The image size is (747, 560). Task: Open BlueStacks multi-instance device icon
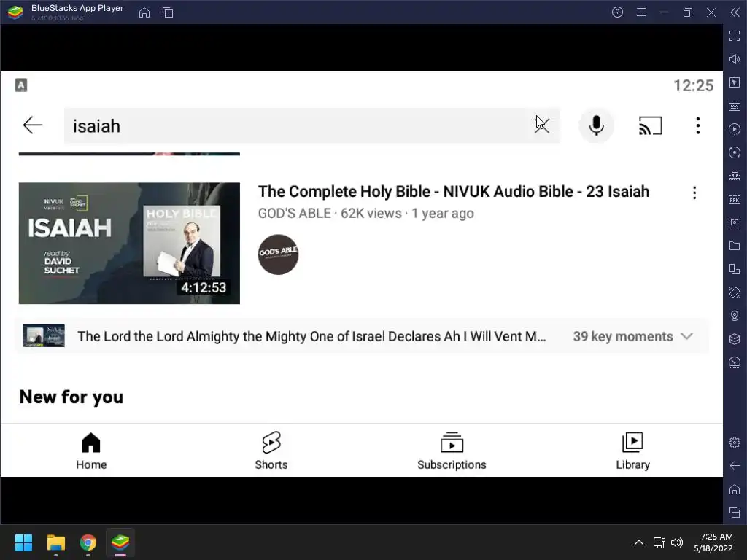point(735,269)
